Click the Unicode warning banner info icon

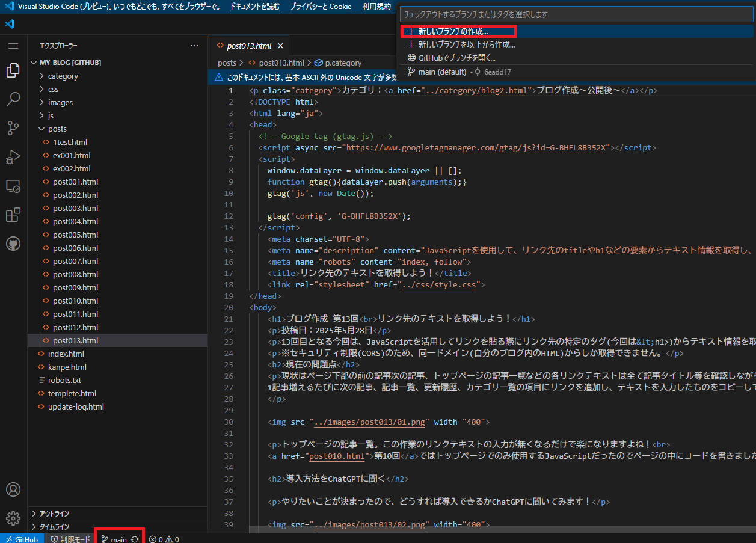[219, 77]
